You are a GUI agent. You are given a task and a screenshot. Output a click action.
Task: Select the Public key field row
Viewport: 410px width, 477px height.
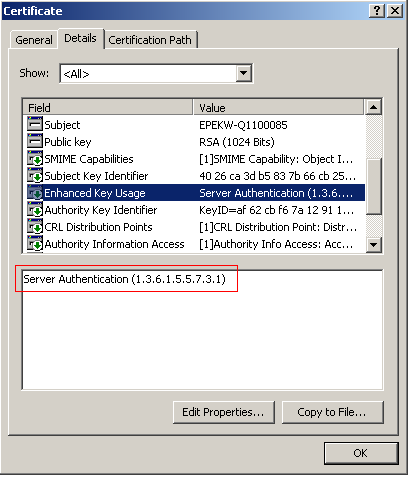tap(194, 142)
